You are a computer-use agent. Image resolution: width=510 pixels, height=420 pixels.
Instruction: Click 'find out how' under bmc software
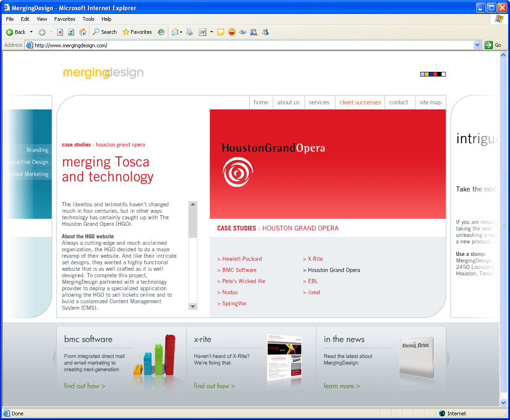click(x=84, y=386)
